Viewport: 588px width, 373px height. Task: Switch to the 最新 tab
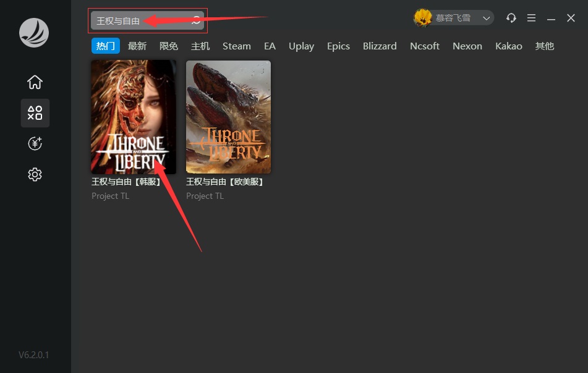[137, 46]
